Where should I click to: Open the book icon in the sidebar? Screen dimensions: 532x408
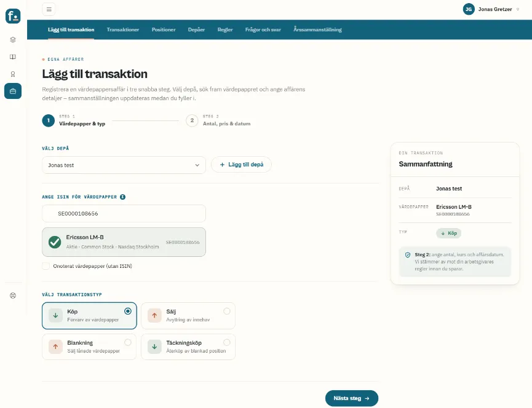pos(13,57)
